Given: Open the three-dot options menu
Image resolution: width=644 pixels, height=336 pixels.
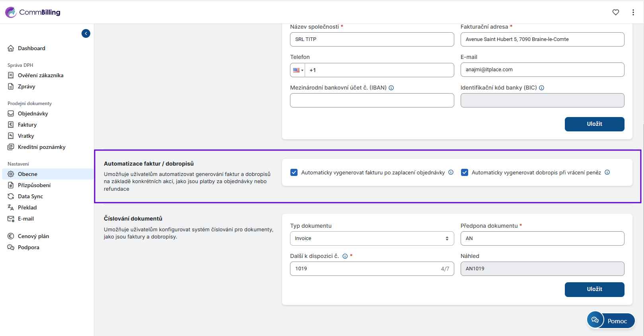Looking at the screenshot, I should click(633, 12).
